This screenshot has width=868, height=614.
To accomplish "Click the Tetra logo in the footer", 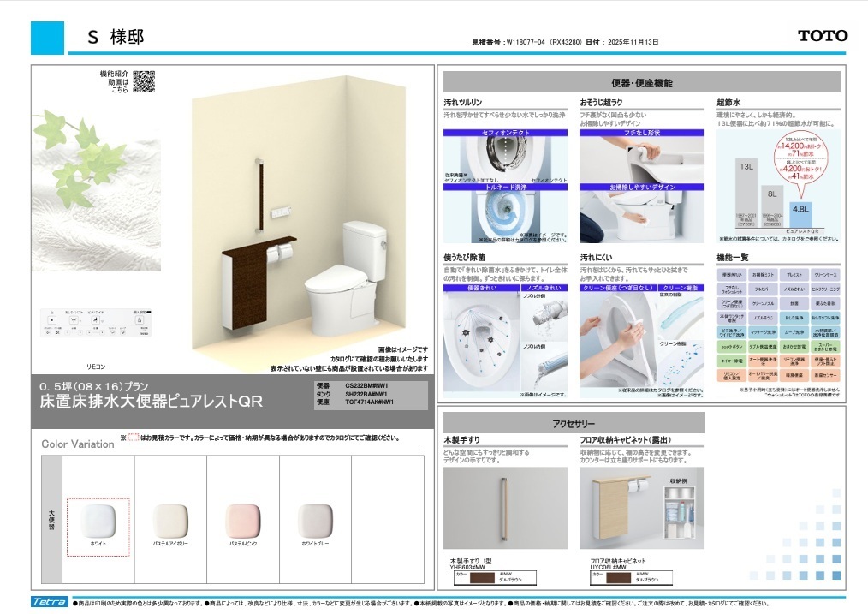I will click(49, 602).
